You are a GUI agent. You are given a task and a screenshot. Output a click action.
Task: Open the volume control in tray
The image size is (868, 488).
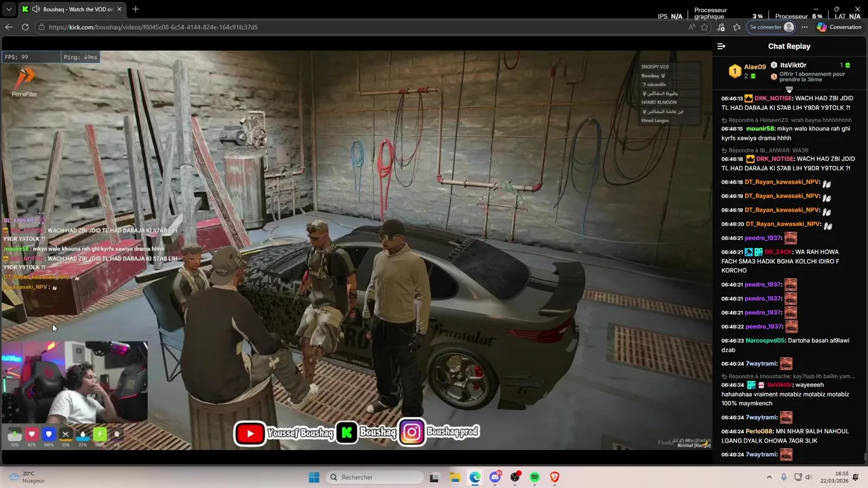pos(808,477)
